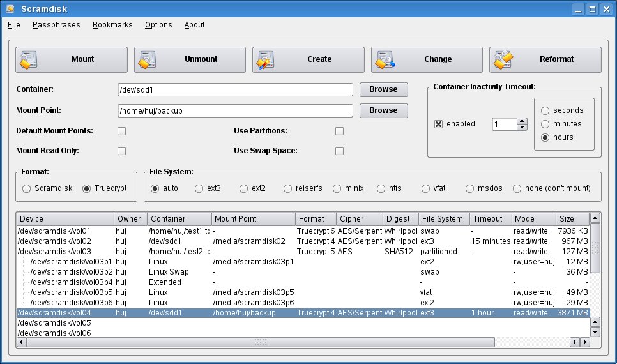This screenshot has height=364, width=617.
Task: Increase the timeout value with up arrow
Action: (x=522, y=121)
